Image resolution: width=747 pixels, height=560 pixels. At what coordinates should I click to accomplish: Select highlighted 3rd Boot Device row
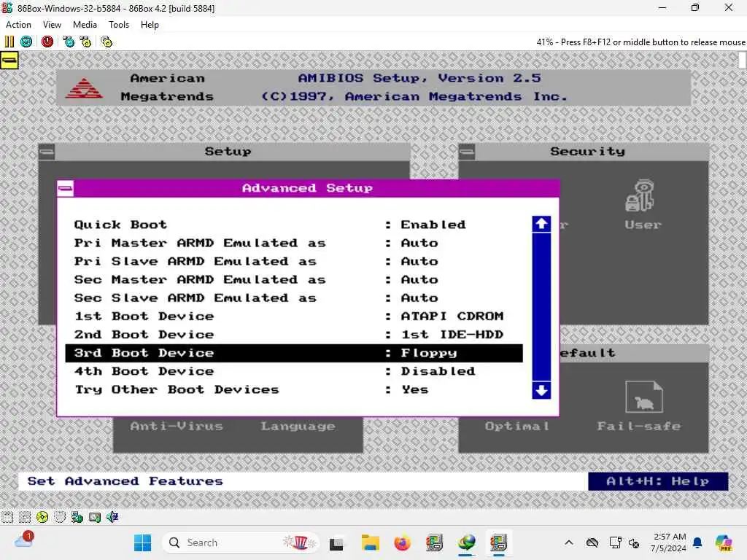294,353
